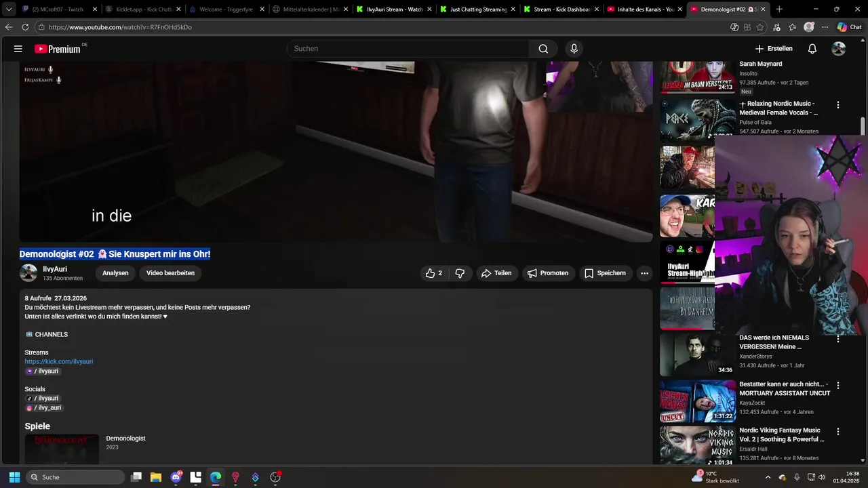Click the YouTube search magnifier button
868x488 pixels.
[543, 49]
